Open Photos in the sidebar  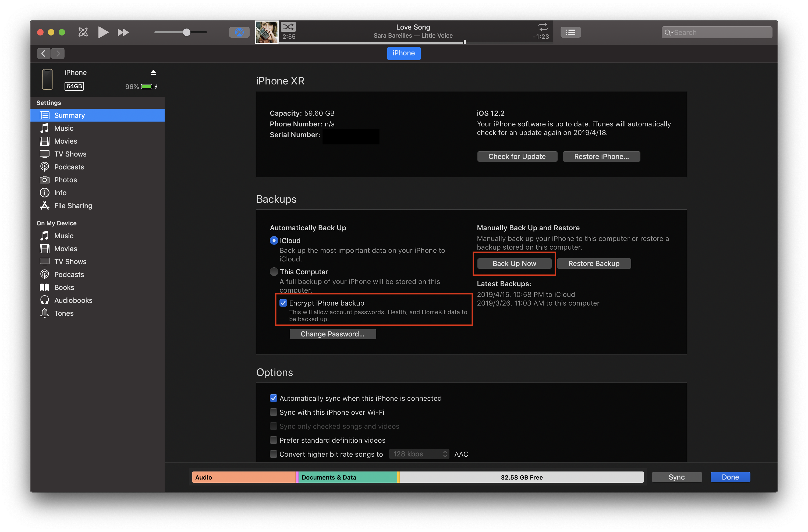point(97,180)
